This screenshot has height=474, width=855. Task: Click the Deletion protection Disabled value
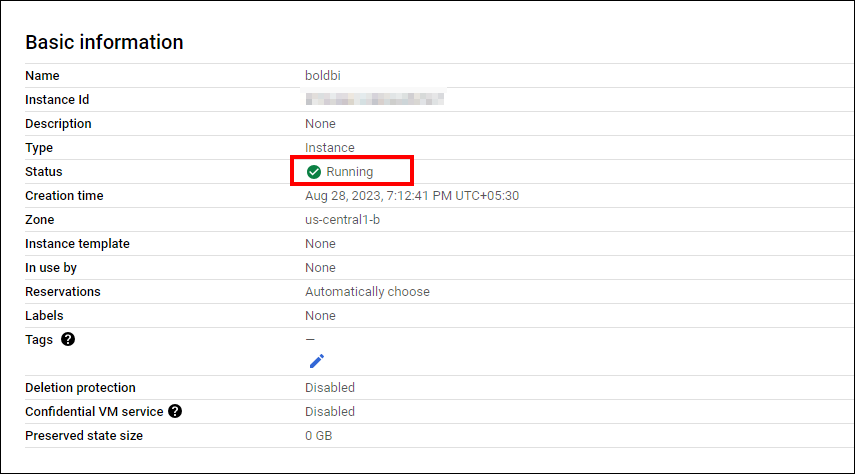click(329, 388)
